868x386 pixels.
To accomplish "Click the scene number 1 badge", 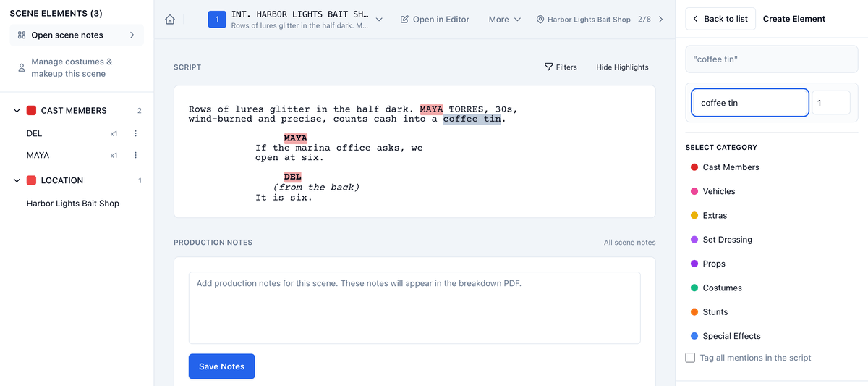I will (x=217, y=20).
